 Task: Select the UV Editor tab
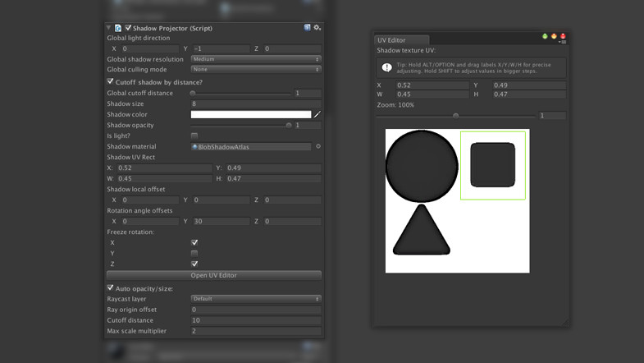coord(402,40)
